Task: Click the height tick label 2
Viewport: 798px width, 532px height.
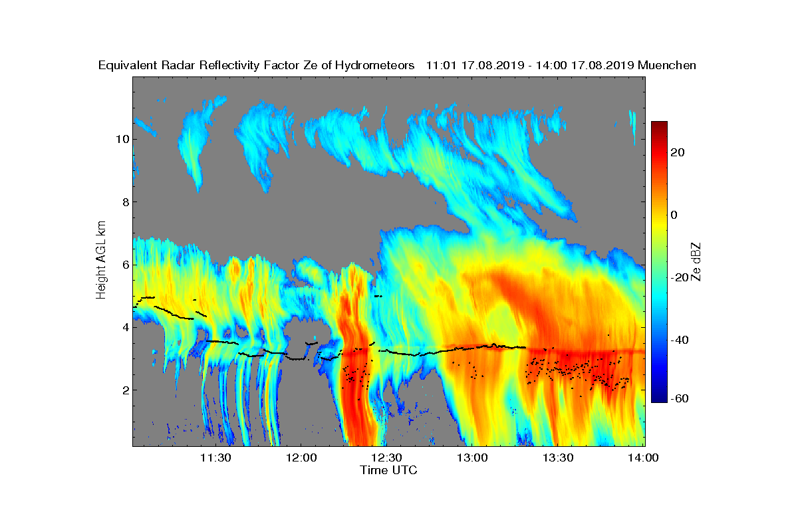Action: 124,390
